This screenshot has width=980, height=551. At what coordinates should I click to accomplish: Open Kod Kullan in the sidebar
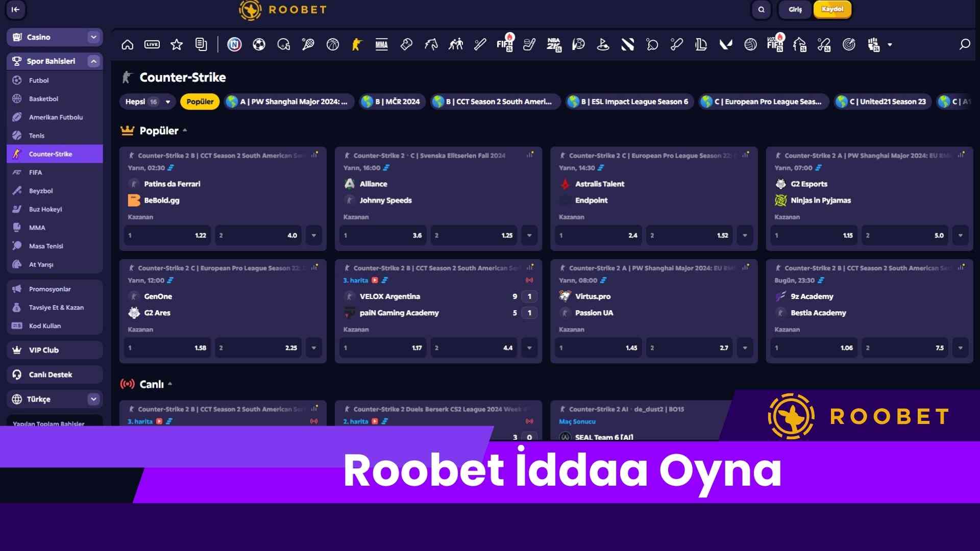(x=55, y=325)
